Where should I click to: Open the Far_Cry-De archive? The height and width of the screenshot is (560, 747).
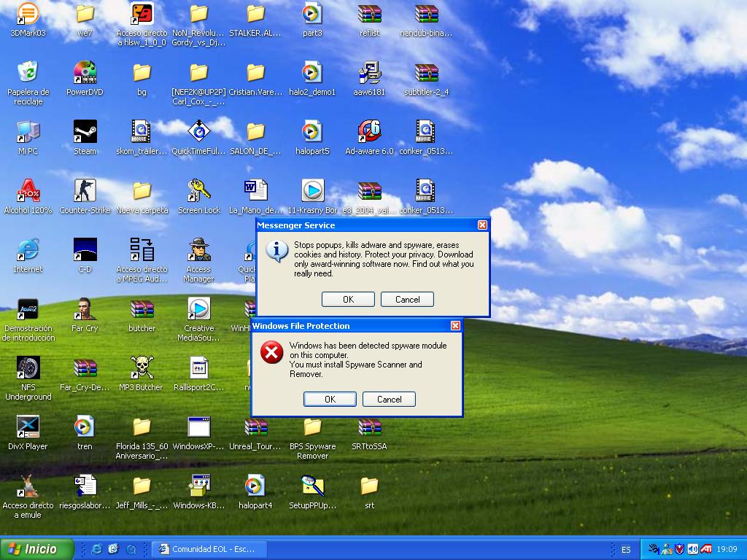point(85,367)
